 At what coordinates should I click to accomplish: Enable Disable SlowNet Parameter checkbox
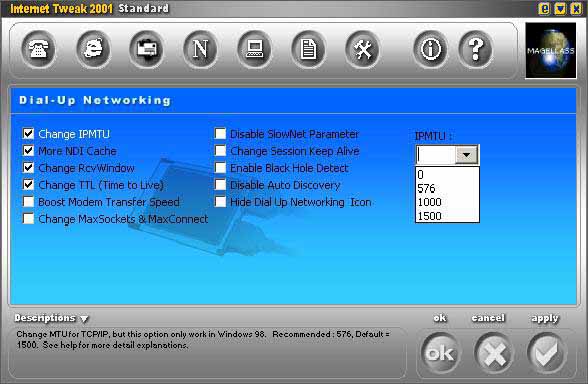220,134
